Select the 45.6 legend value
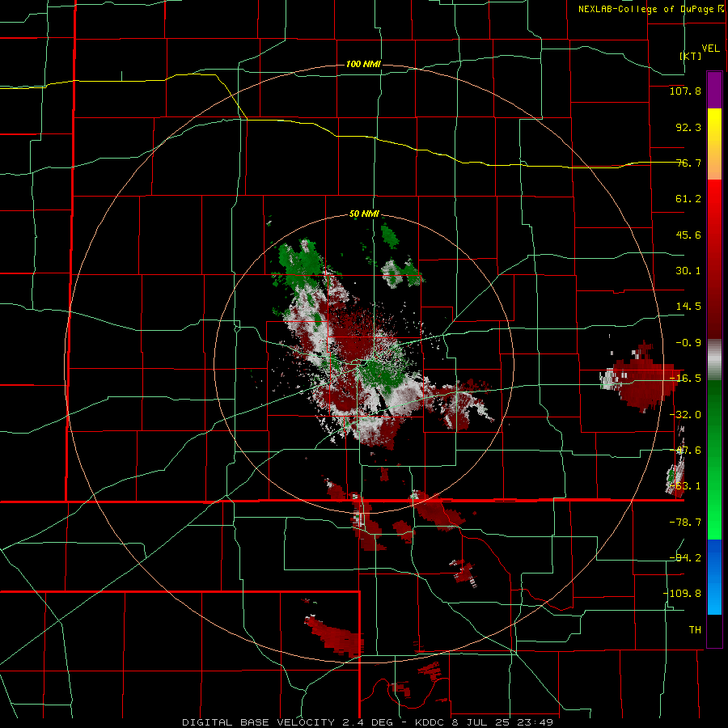 click(688, 235)
